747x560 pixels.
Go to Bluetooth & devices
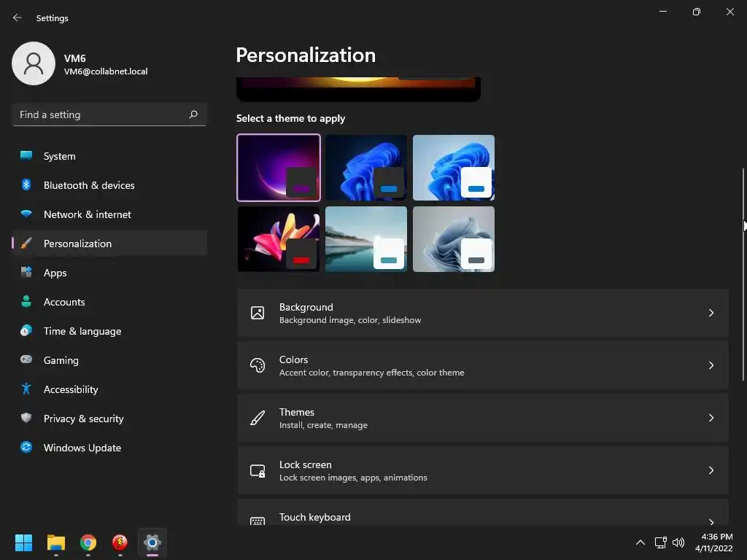point(109,184)
